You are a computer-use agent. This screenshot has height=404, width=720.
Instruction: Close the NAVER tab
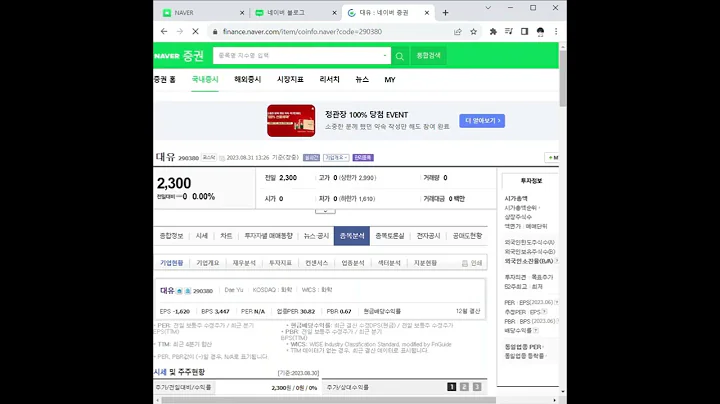click(242, 13)
